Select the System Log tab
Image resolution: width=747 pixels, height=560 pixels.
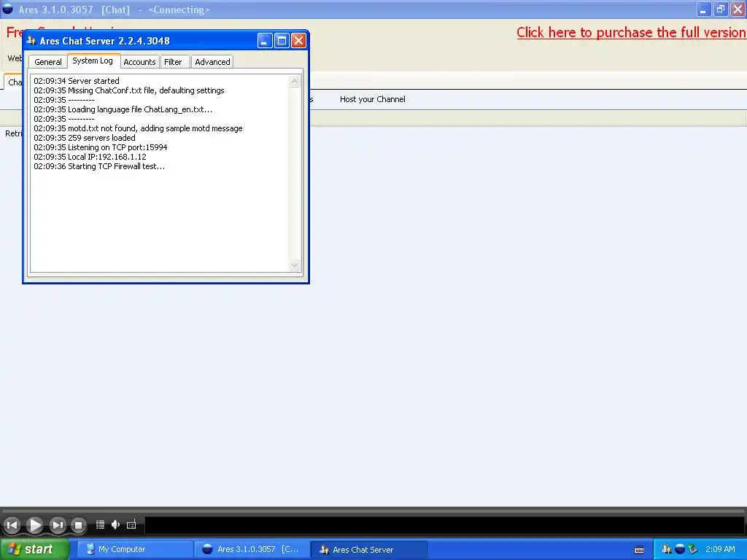click(93, 61)
